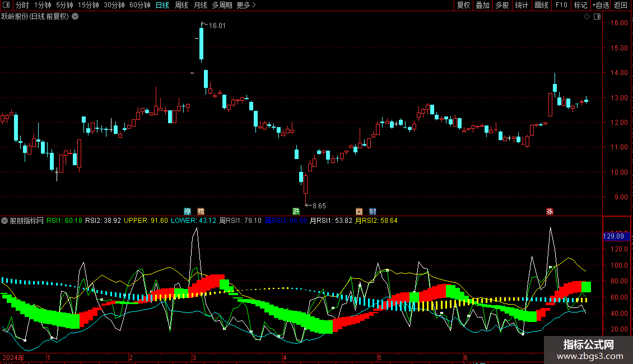Viewport: 633px width, 364px height.
Task: Click the month 5 marker on time axis
Action: [379, 358]
